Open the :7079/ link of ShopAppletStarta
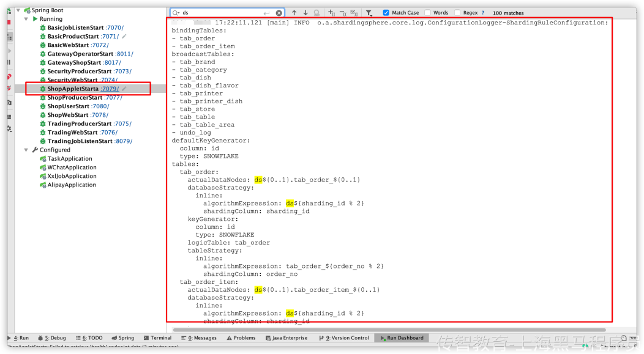The image size is (644, 354). click(110, 89)
